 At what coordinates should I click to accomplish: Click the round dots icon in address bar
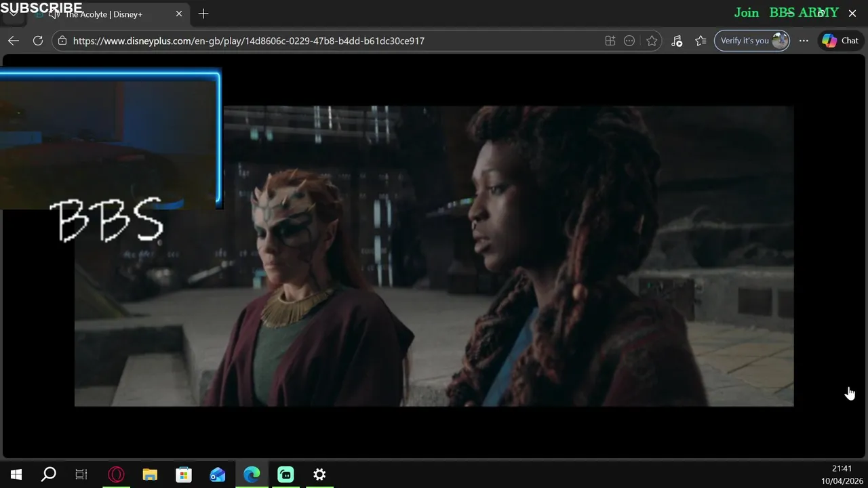click(629, 41)
